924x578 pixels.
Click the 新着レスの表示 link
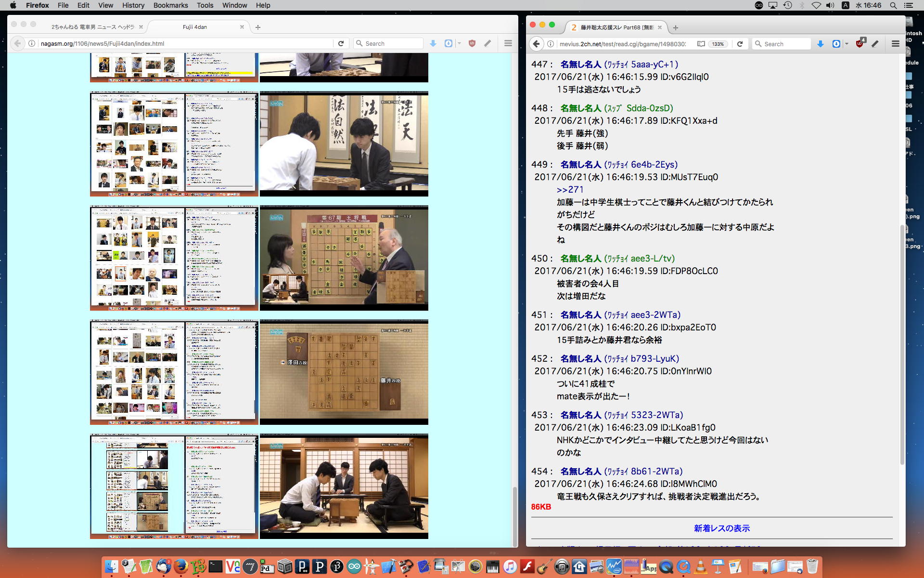tap(721, 528)
